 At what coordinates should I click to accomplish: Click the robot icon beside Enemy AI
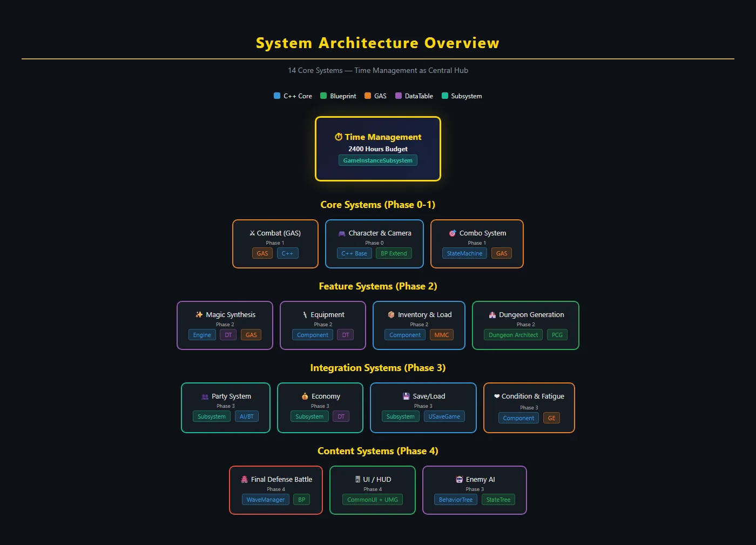coord(459,480)
